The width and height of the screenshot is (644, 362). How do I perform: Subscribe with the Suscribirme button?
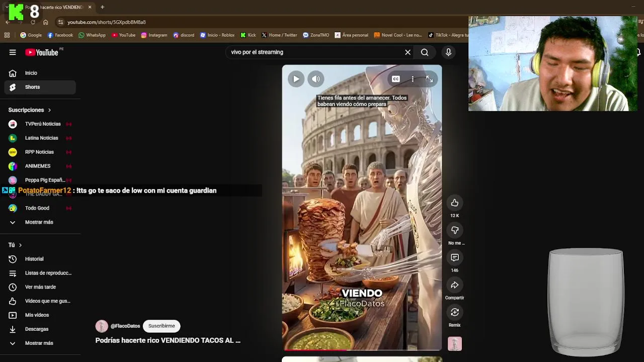162,326
